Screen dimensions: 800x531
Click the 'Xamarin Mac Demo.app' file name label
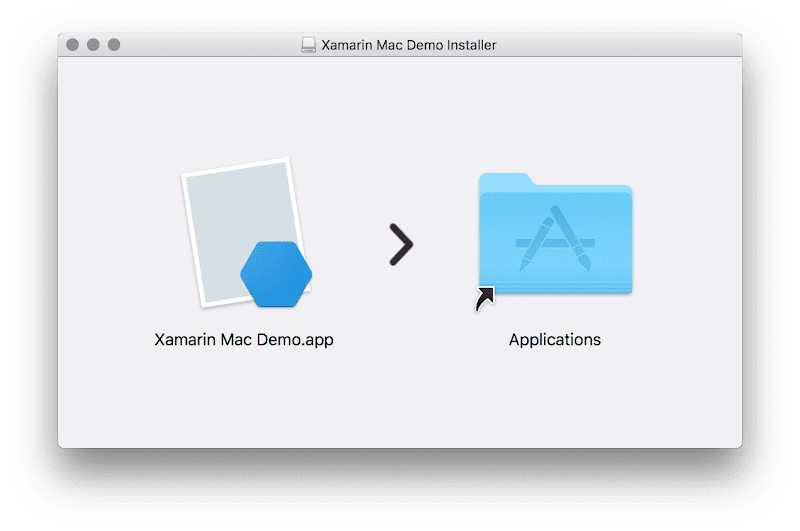pos(244,340)
